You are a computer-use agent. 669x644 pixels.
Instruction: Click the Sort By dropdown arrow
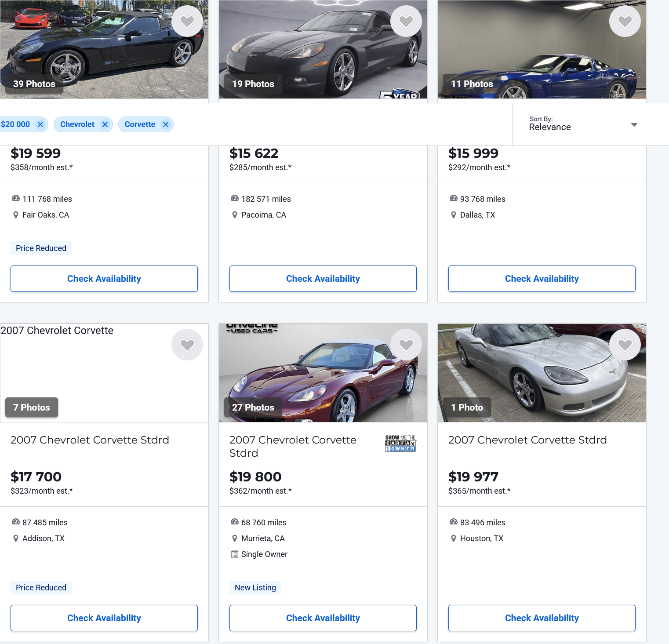[x=634, y=125]
